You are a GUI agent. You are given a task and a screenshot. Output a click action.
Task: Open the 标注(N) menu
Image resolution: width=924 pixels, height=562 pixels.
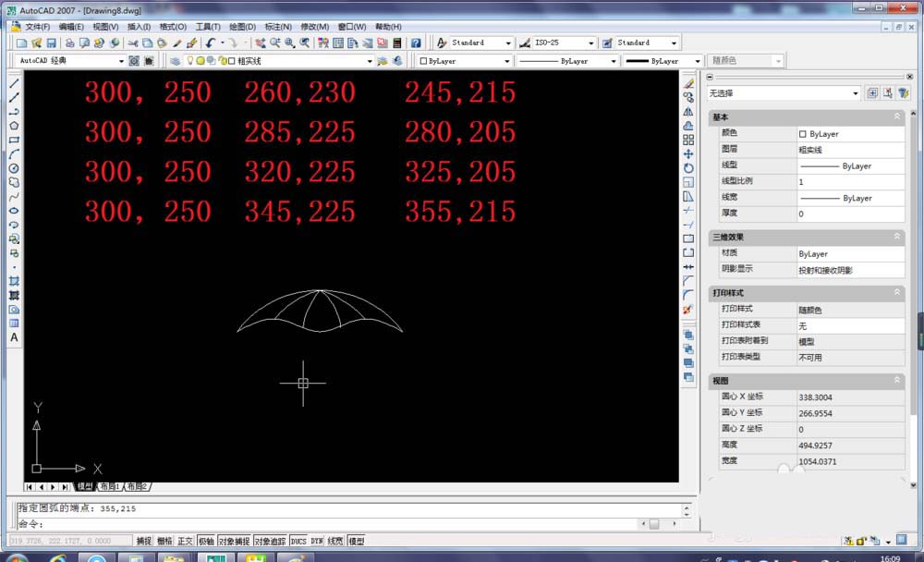click(x=278, y=27)
